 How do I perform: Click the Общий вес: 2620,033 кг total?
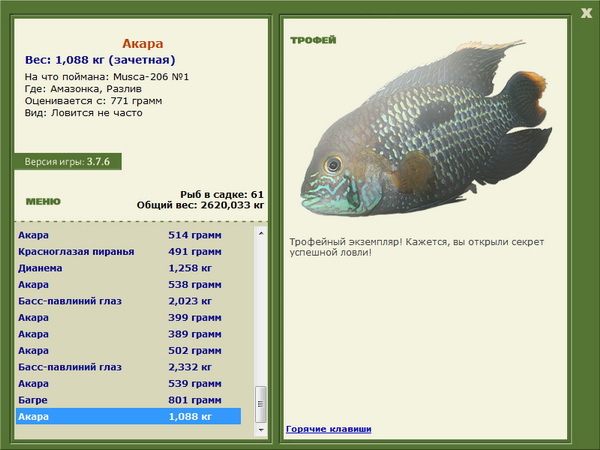(x=200, y=205)
